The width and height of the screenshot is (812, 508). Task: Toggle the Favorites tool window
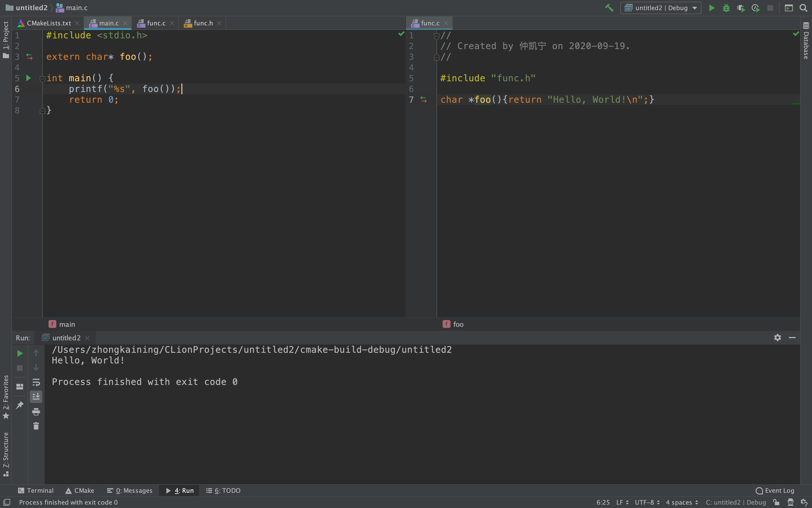[x=6, y=397]
